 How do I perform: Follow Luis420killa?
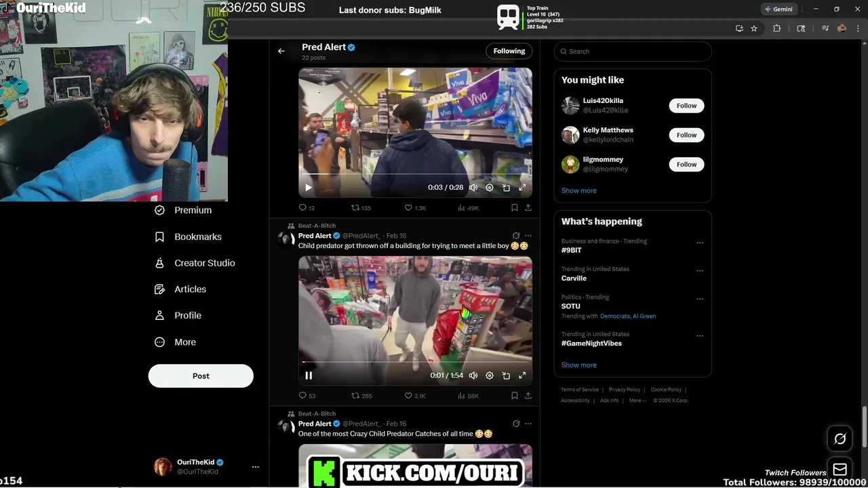[x=686, y=106]
